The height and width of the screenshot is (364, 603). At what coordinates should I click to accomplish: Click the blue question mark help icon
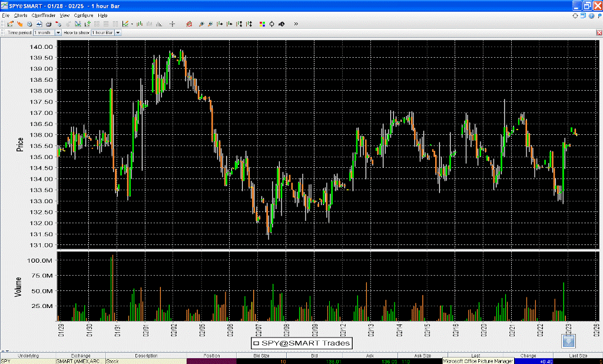591,16
